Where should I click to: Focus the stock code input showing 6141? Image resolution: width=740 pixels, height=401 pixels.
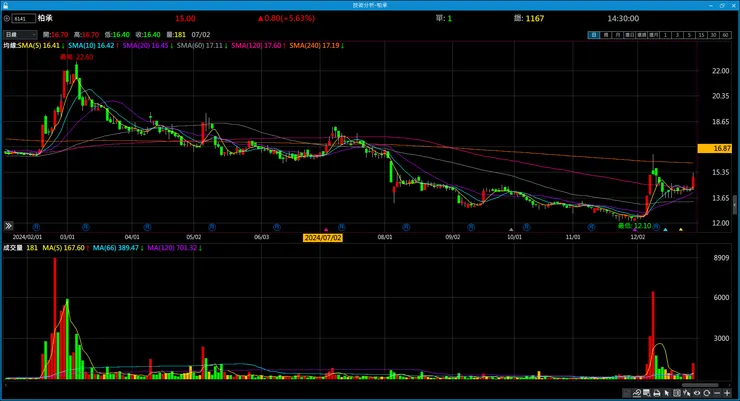click(24, 18)
